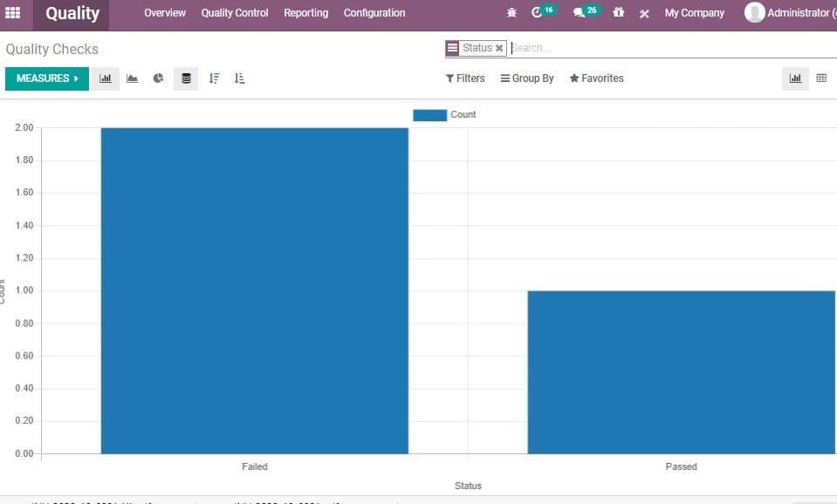Switch to line chart view

tap(132, 78)
